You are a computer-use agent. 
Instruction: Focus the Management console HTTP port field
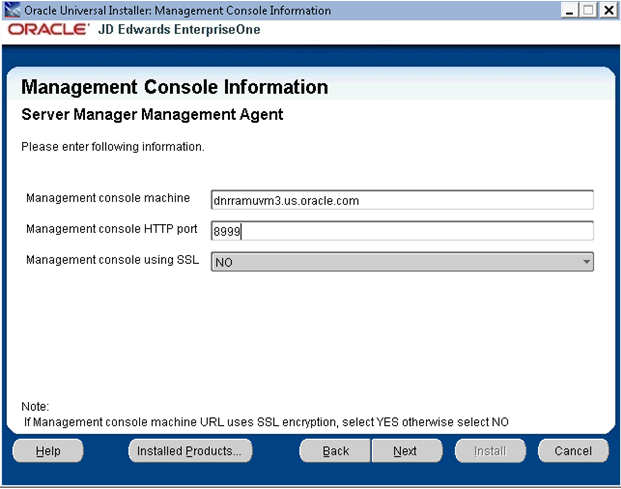[x=402, y=231]
